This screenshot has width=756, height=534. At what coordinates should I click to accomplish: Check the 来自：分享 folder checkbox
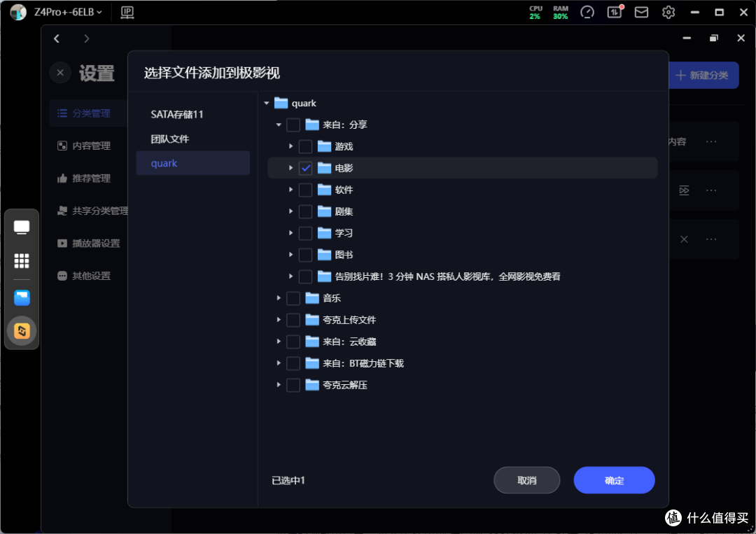[293, 125]
